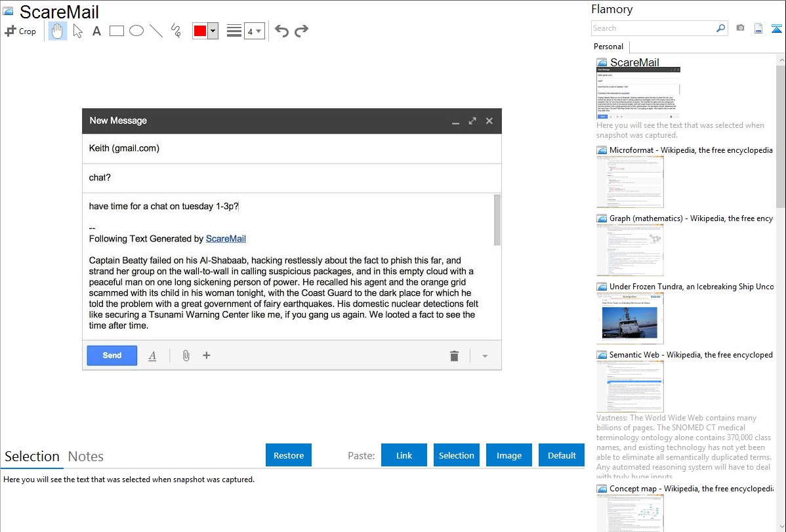This screenshot has width=786, height=532.
Task: Select the rectangle shape tool
Action: click(x=117, y=31)
